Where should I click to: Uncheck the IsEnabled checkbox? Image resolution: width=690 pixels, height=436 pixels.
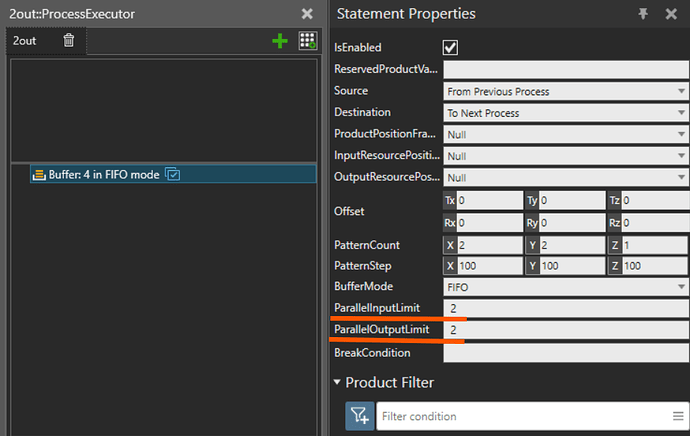click(450, 48)
